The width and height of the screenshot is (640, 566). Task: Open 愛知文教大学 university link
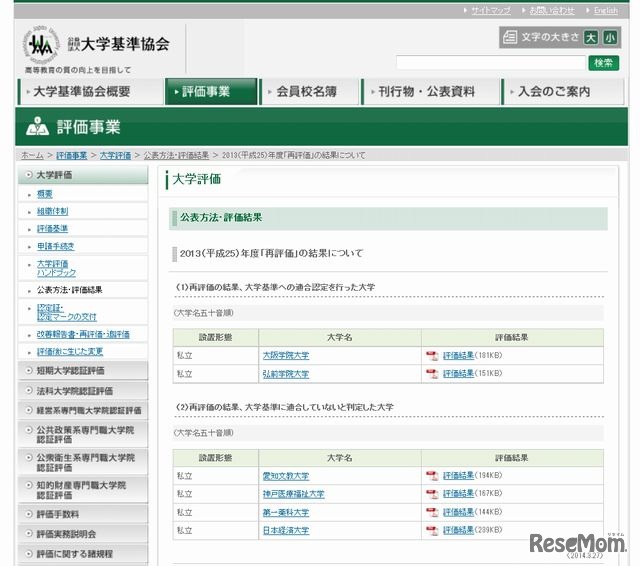point(286,476)
